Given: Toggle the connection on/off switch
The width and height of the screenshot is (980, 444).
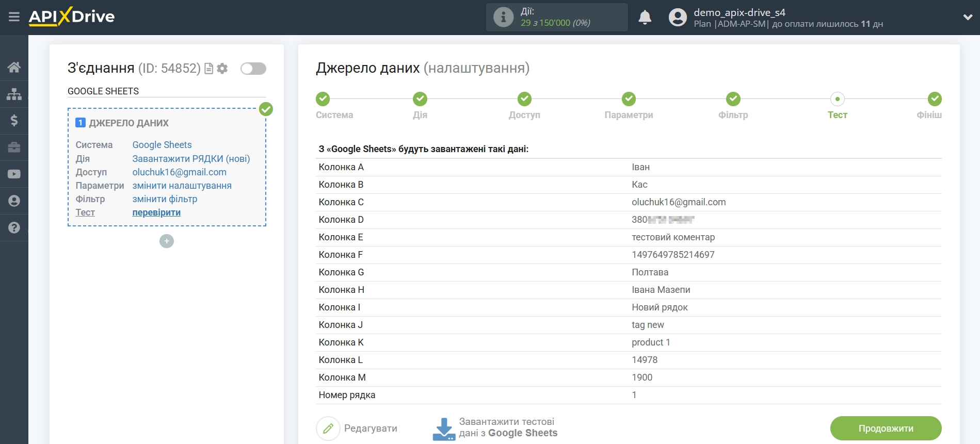Looking at the screenshot, I should click(253, 69).
